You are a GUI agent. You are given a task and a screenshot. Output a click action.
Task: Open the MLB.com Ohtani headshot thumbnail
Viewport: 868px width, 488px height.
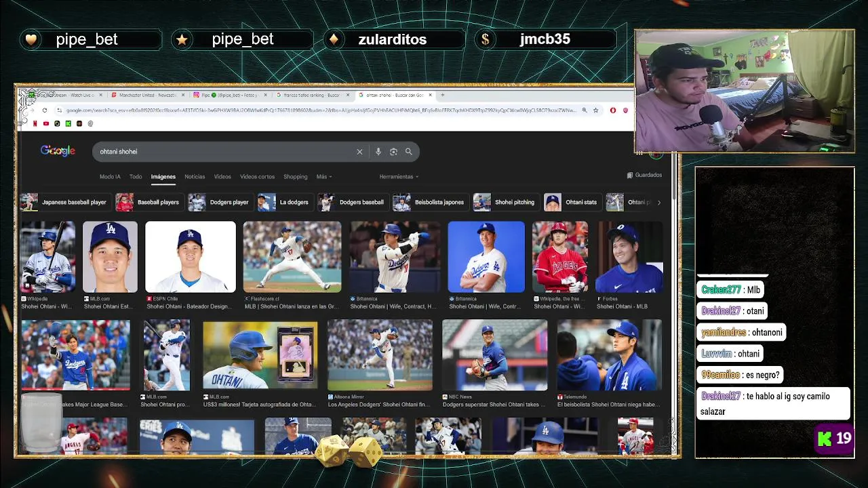[x=110, y=257]
